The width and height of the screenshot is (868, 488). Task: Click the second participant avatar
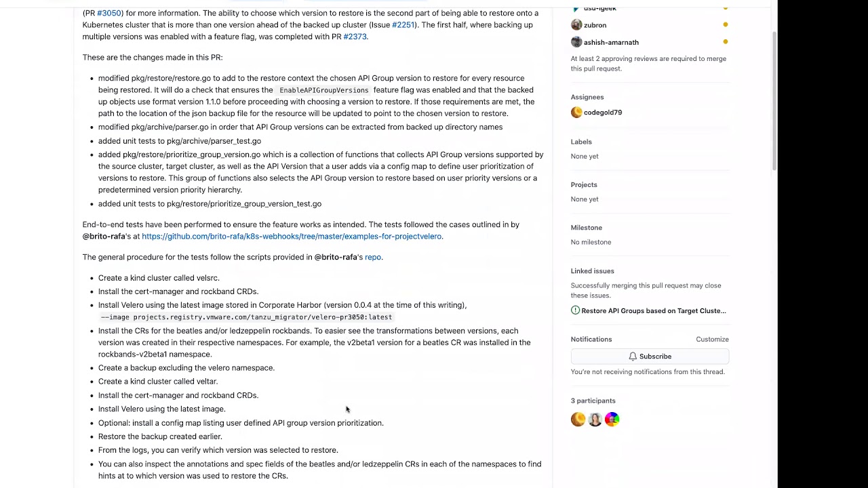(595, 420)
